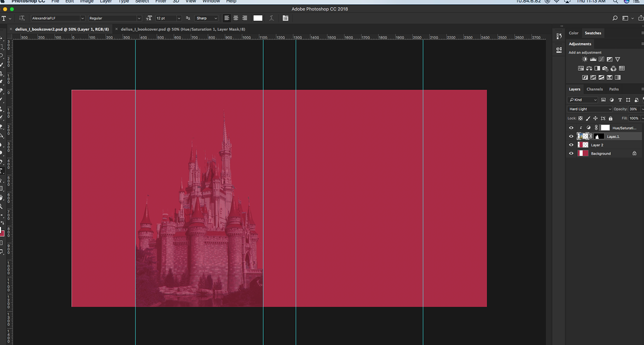This screenshot has height=345, width=644.
Task: Add a Vibrance adjustment layer
Action: coord(618,59)
